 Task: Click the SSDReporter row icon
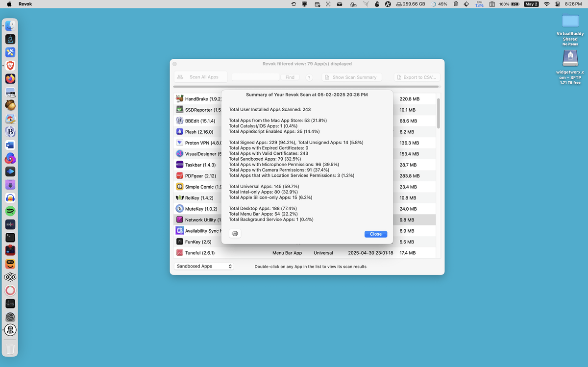point(180,110)
